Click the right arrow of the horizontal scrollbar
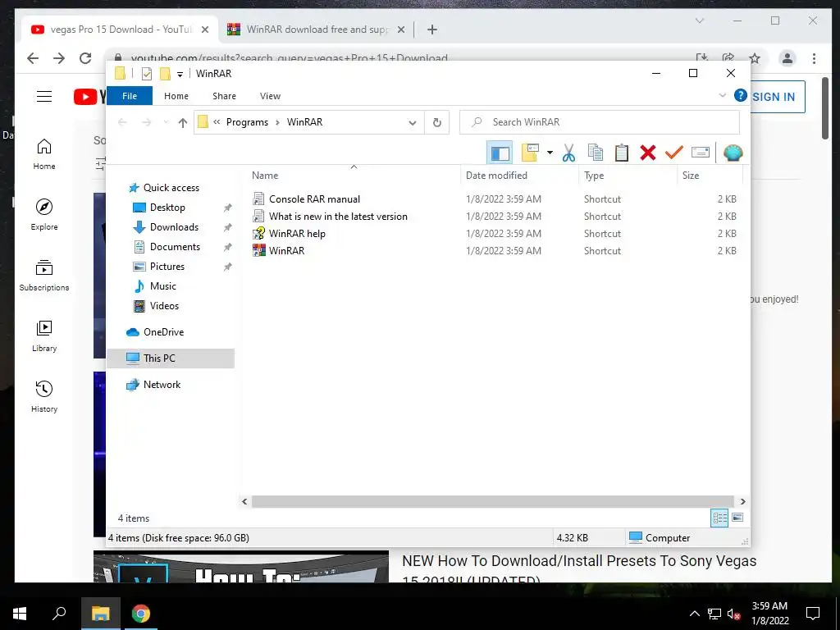Image resolution: width=840 pixels, height=630 pixels. coord(742,501)
